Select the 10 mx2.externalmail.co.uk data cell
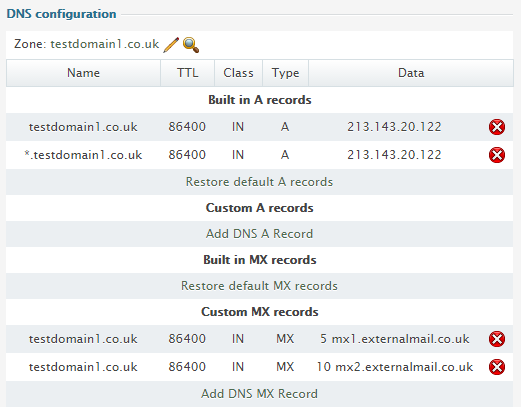The width and height of the screenshot is (521, 407). click(x=395, y=367)
